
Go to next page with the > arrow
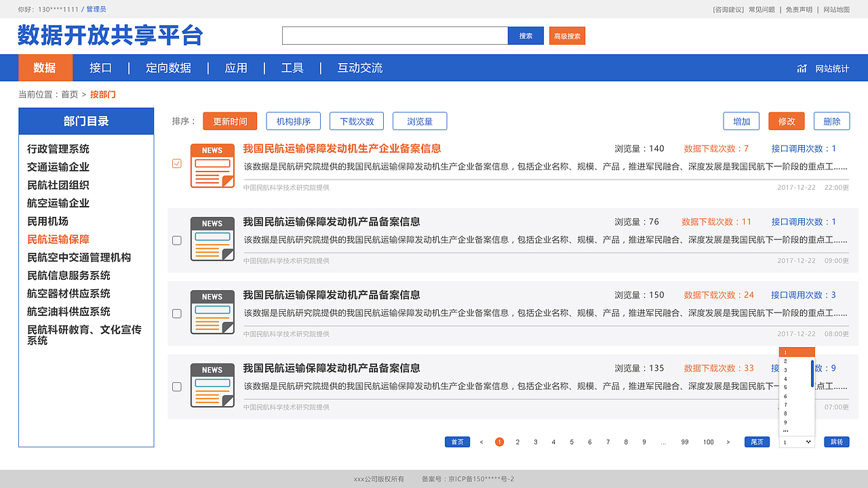coord(728,442)
